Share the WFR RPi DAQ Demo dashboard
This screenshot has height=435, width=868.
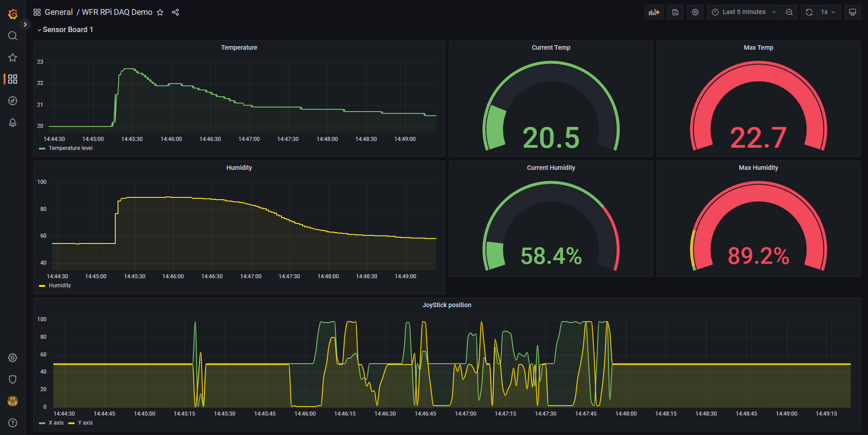(x=175, y=12)
